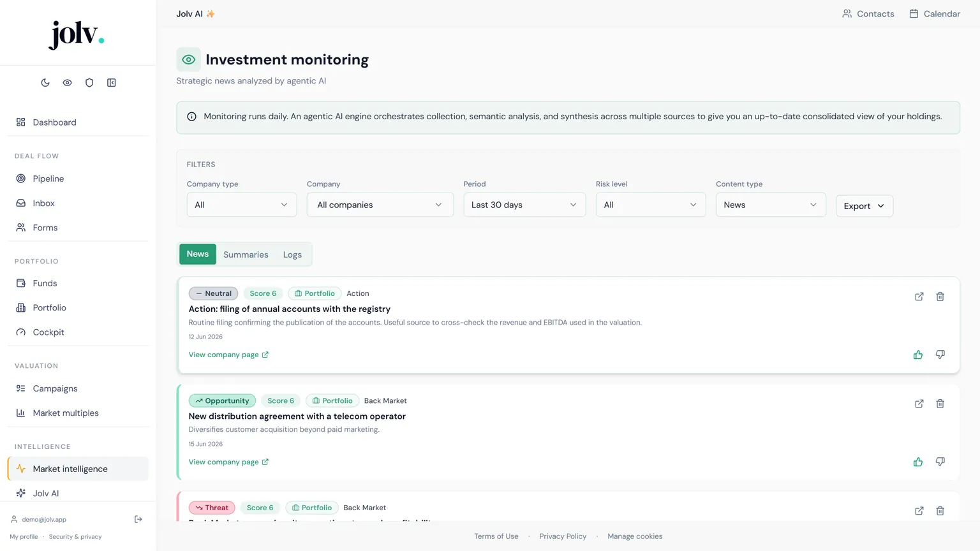Delete the Threat news item

(x=940, y=511)
